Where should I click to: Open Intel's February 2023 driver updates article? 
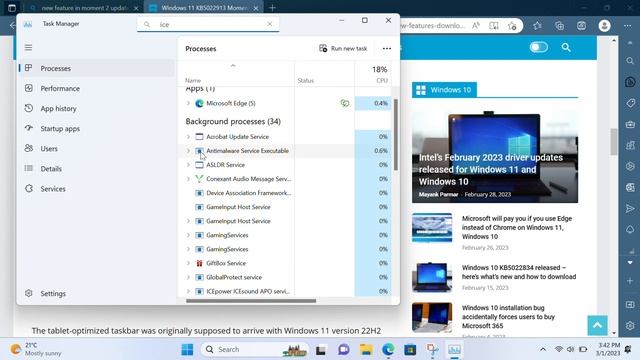[x=491, y=169]
